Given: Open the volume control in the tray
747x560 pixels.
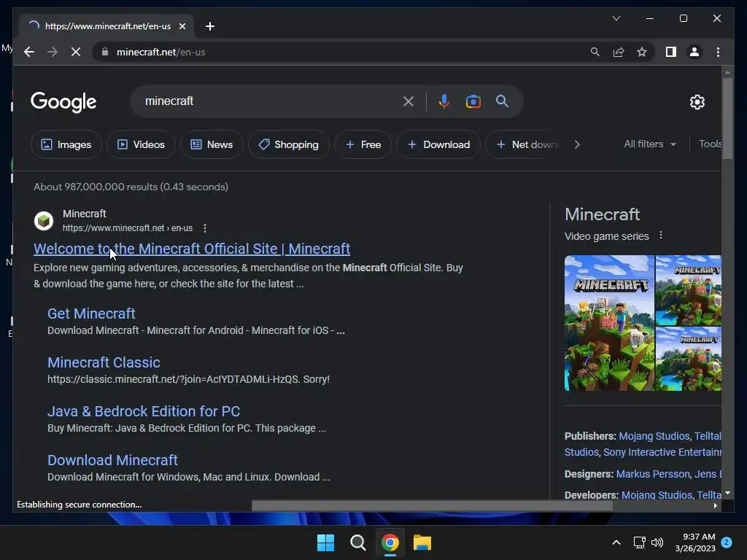Looking at the screenshot, I should [x=657, y=542].
